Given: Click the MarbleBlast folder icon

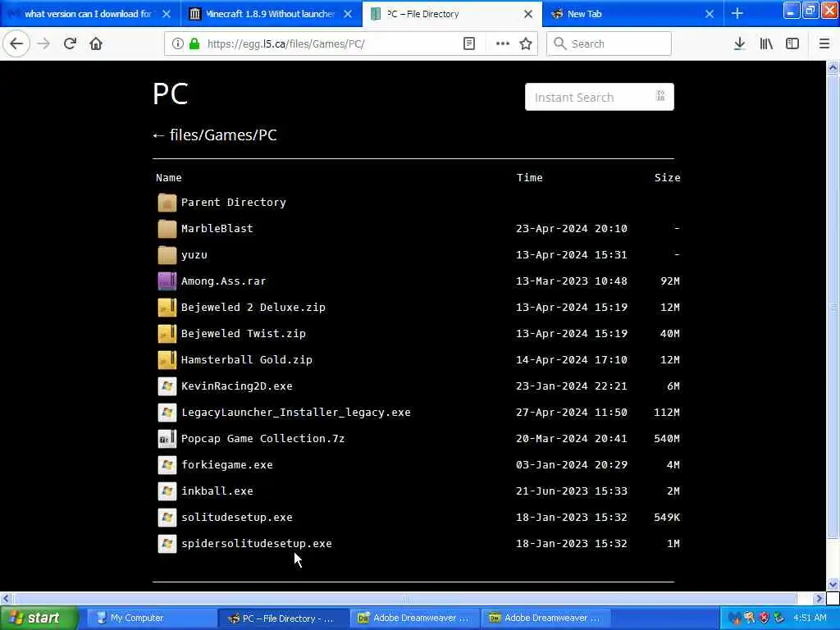Looking at the screenshot, I should tap(167, 229).
